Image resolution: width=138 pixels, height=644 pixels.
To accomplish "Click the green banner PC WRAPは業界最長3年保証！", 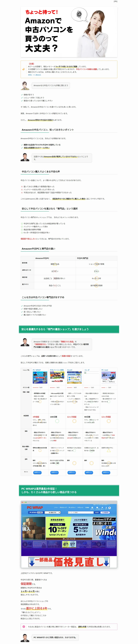I will pyautogui.click(x=69, y=490).
